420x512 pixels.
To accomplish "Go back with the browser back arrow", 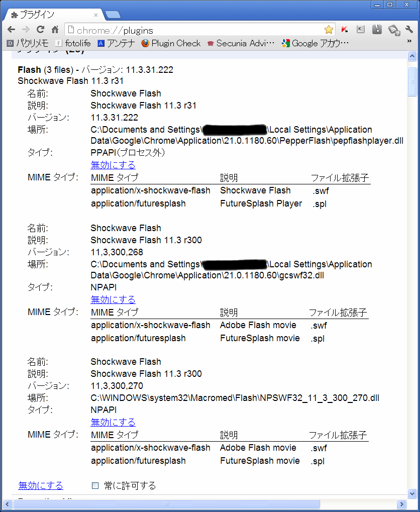I will (x=11, y=30).
